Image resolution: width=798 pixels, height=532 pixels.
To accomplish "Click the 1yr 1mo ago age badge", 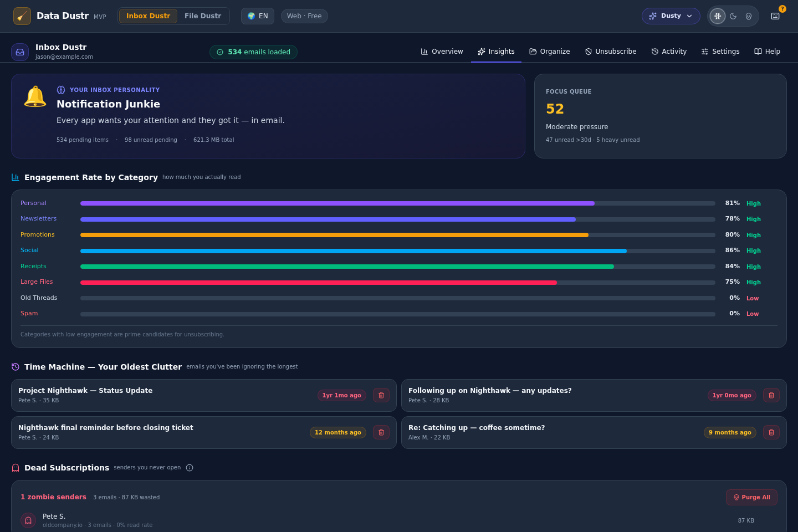I will (342, 395).
